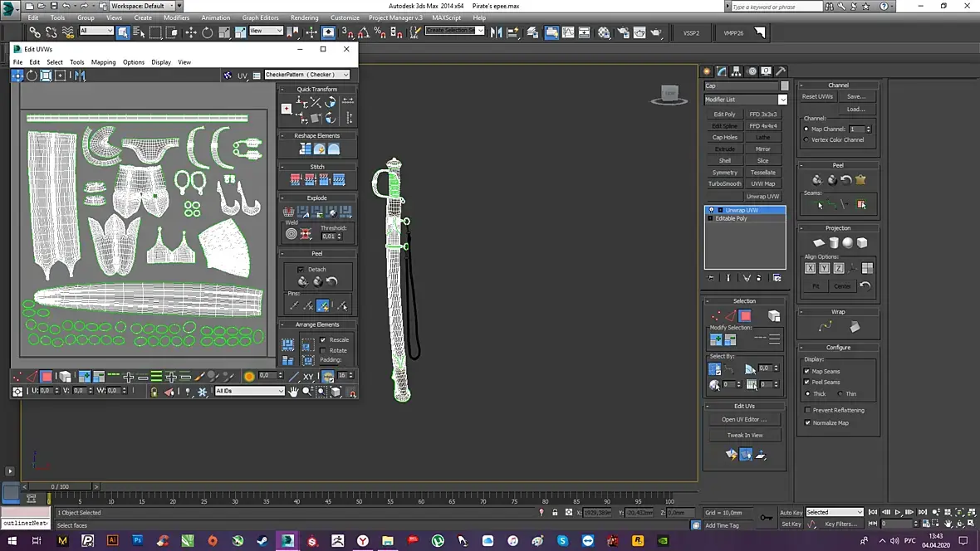This screenshot has height=551, width=980.
Task: Enable polygon sub-object mode in command panel
Action: [x=745, y=316]
